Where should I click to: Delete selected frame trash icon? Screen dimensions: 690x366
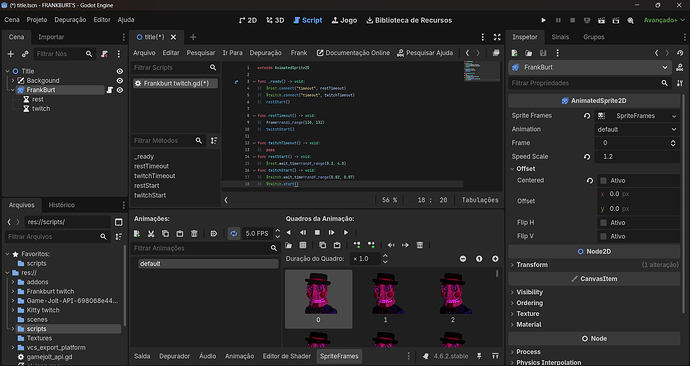pyautogui.click(x=420, y=245)
